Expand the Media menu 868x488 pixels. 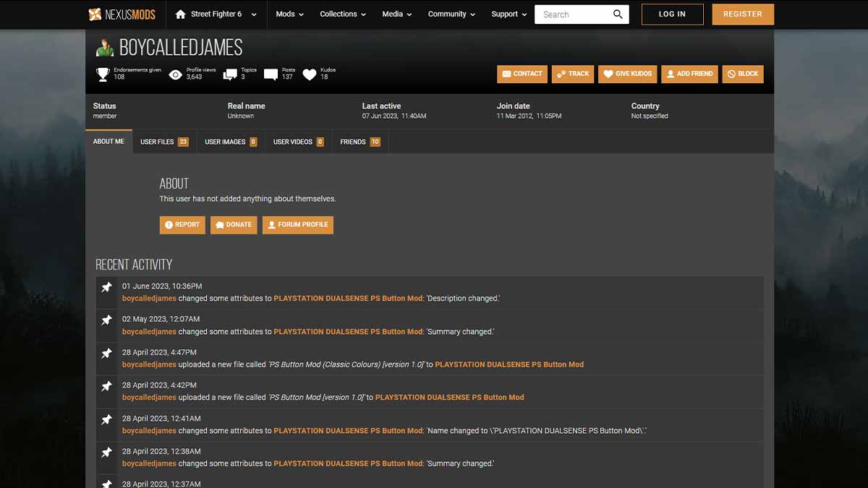click(x=397, y=14)
